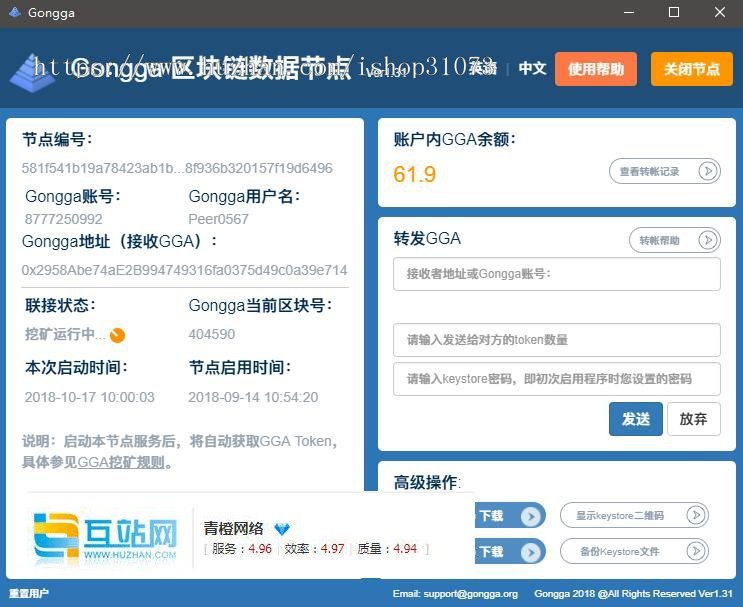This screenshot has height=607, width=743.
Task: Click the blue diamond icon beside 青橙网络
Action: tap(282, 528)
